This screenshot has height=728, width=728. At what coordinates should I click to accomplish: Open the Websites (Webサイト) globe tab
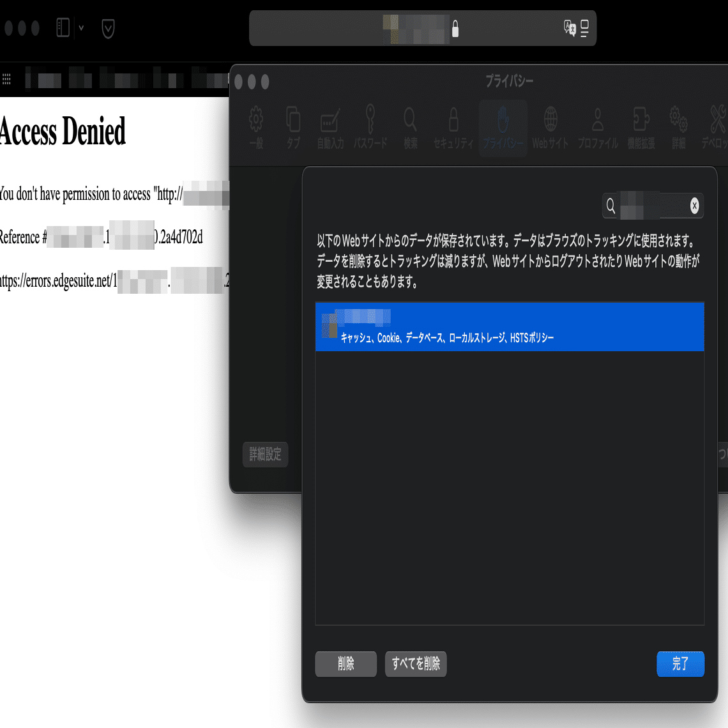pyautogui.click(x=550, y=128)
